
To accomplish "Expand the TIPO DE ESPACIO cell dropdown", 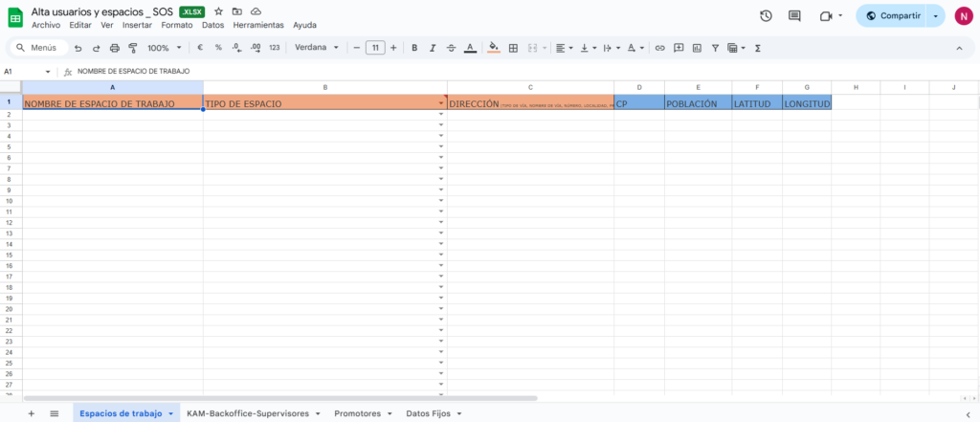I will [441, 103].
